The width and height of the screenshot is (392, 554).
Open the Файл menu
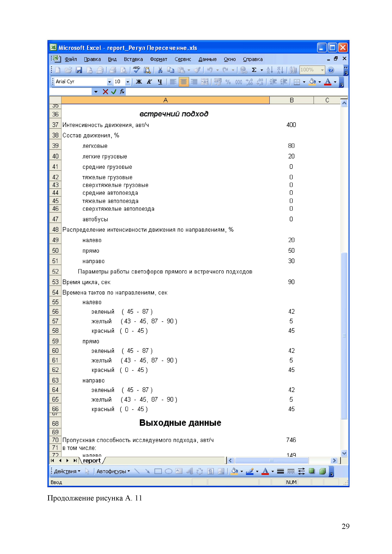[x=71, y=59]
